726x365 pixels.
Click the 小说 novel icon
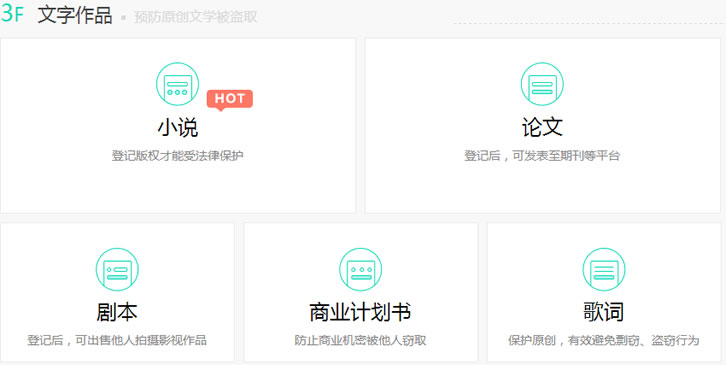(x=177, y=84)
